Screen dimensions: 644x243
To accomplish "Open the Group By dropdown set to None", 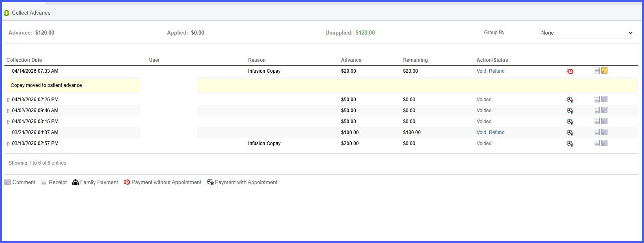I will tap(585, 33).
